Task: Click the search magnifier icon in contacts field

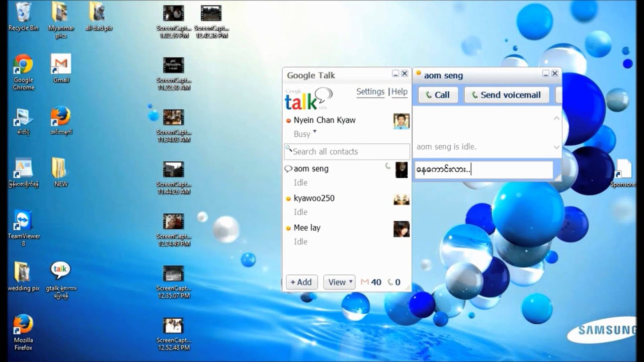Action: point(288,148)
